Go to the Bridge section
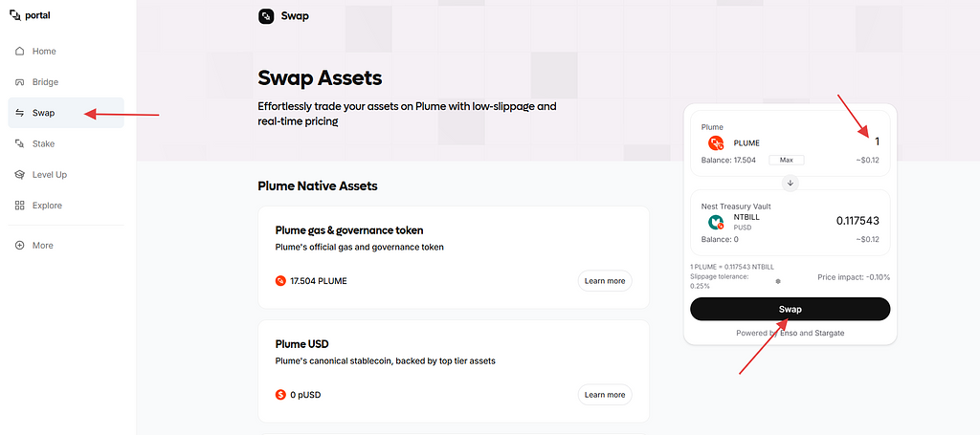Screen dimensions: 980x435 (x=45, y=82)
